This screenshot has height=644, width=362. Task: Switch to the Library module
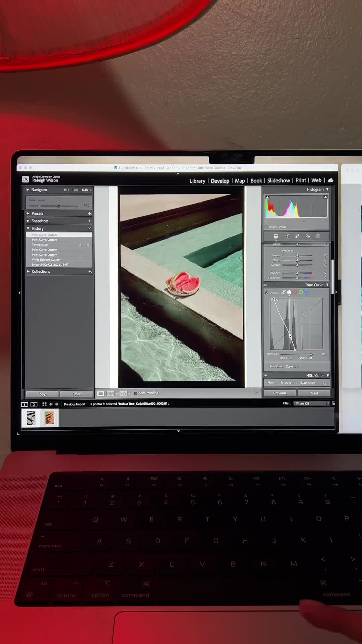tap(197, 181)
